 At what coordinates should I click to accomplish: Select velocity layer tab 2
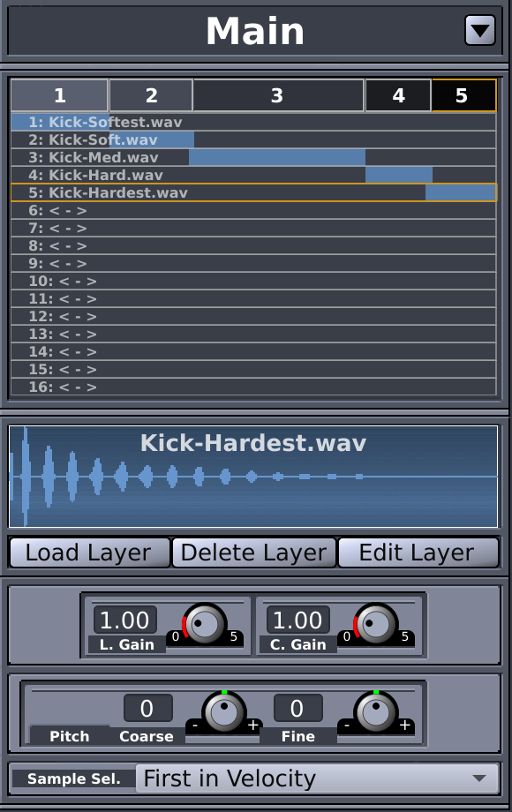pos(151,95)
